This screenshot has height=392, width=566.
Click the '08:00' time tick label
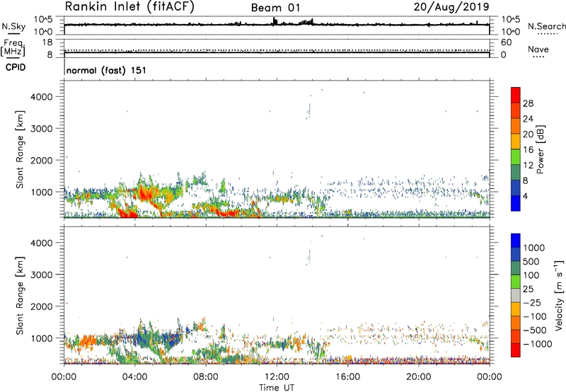(x=206, y=377)
